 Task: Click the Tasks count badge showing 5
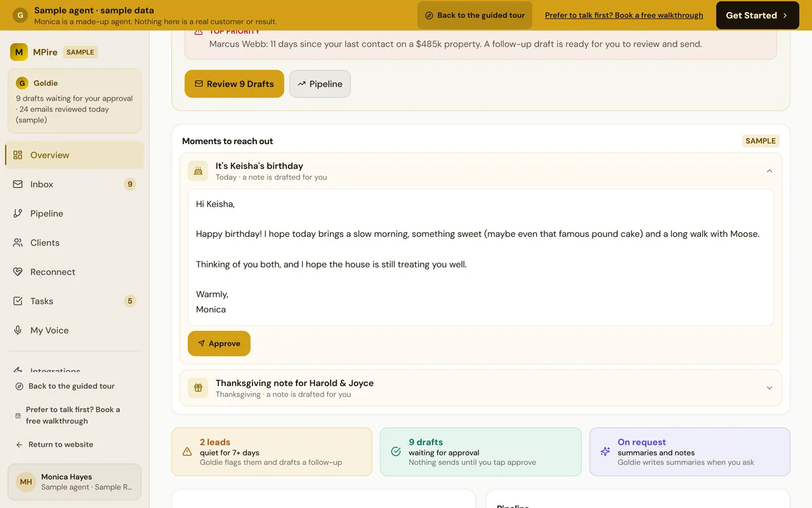click(x=130, y=301)
